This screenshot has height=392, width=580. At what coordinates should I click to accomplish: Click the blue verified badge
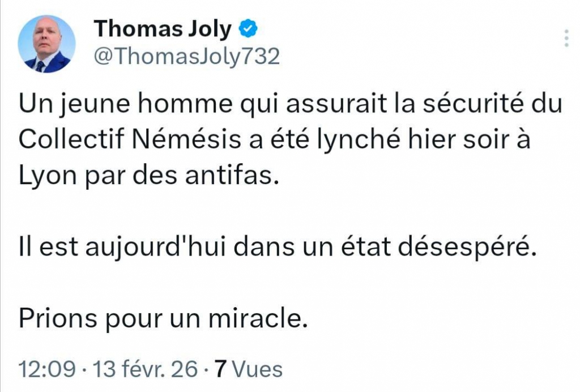[250, 28]
